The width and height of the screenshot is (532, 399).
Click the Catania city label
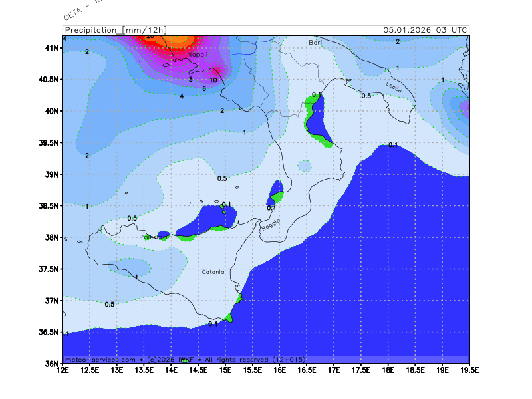tap(213, 272)
